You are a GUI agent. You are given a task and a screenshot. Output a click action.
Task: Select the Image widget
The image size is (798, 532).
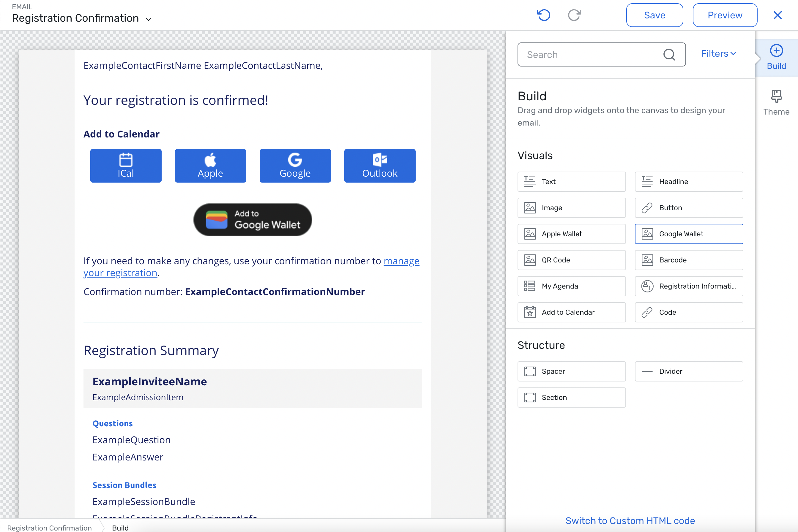tap(572, 208)
